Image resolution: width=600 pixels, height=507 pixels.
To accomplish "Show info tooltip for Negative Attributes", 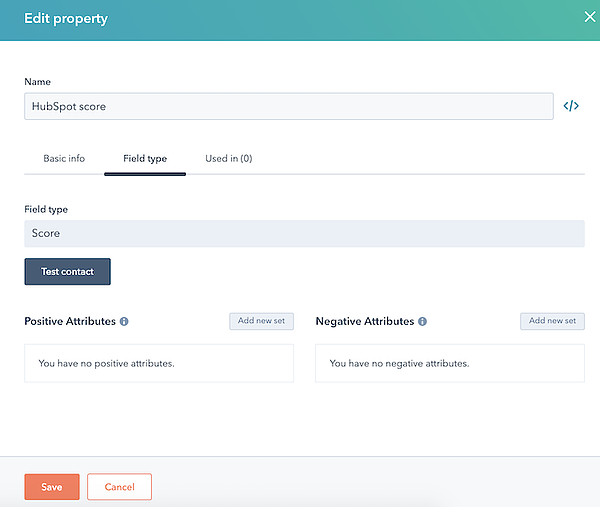I will (x=422, y=321).
